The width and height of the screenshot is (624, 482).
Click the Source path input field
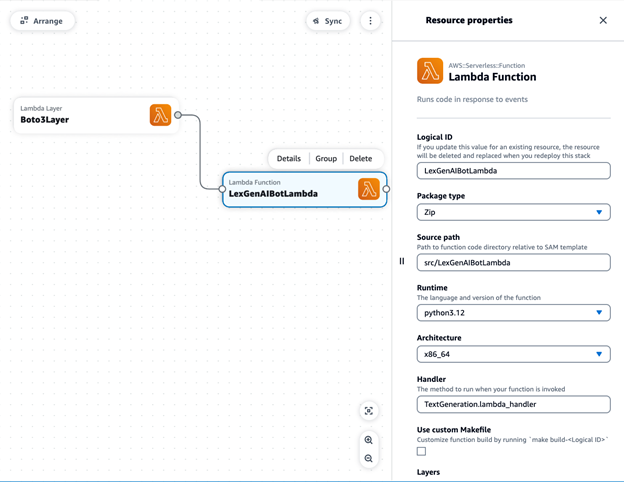(x=513, y=263)
